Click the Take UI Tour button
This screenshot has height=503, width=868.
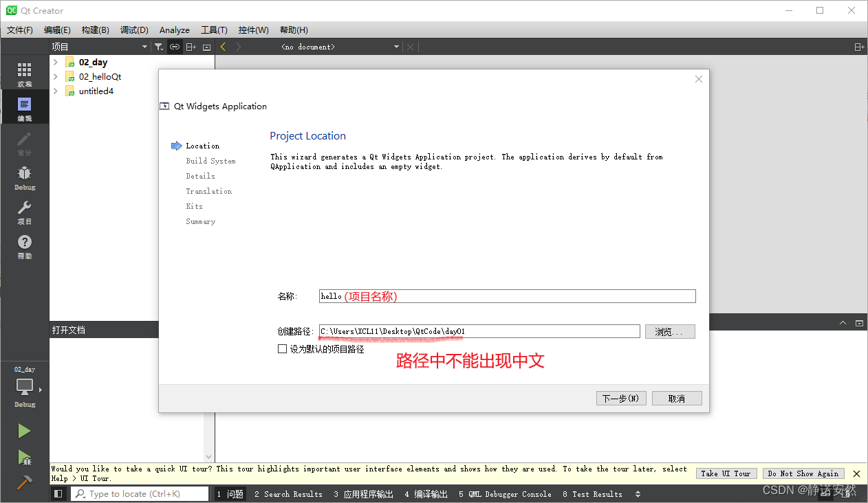[726, 473]
